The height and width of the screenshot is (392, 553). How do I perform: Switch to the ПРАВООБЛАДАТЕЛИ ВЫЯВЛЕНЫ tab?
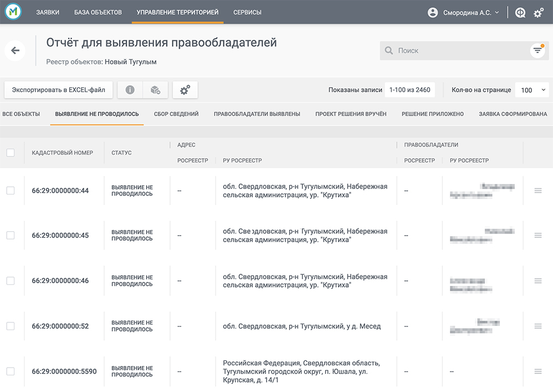click(257, 114)
